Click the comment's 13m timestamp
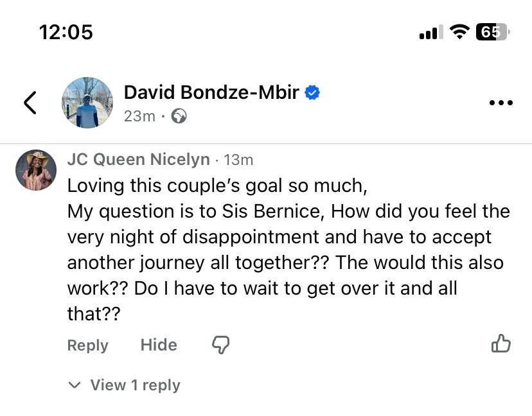The image size is (532, 416). coord(238,159)
